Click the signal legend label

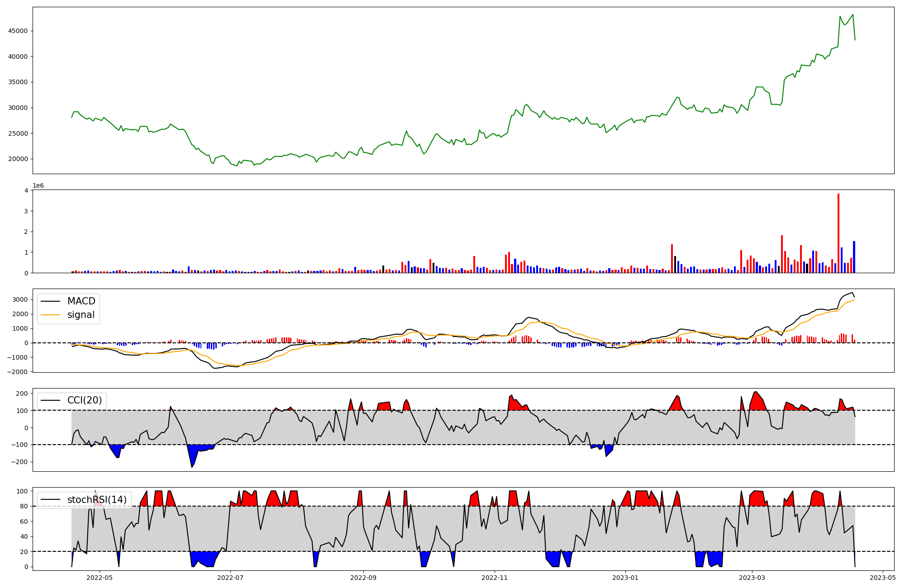[x=81, y=315]
